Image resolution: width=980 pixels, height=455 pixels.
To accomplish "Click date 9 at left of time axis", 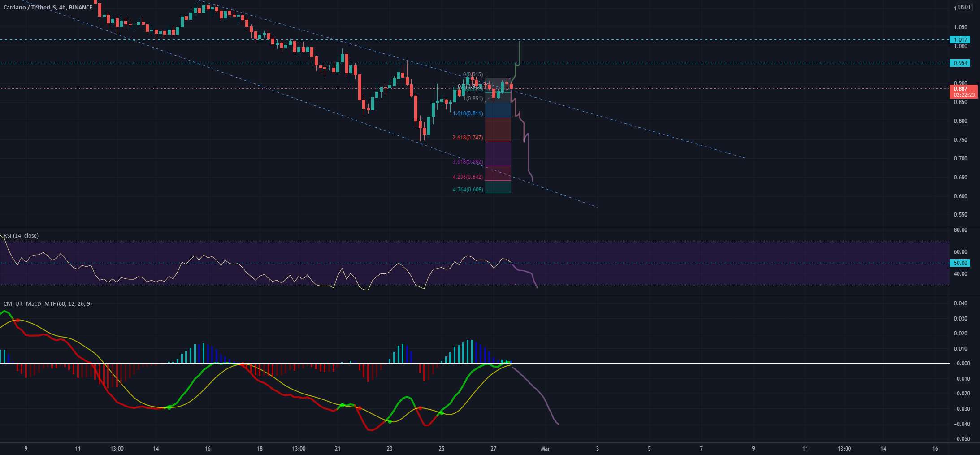I will coord(26,448).
